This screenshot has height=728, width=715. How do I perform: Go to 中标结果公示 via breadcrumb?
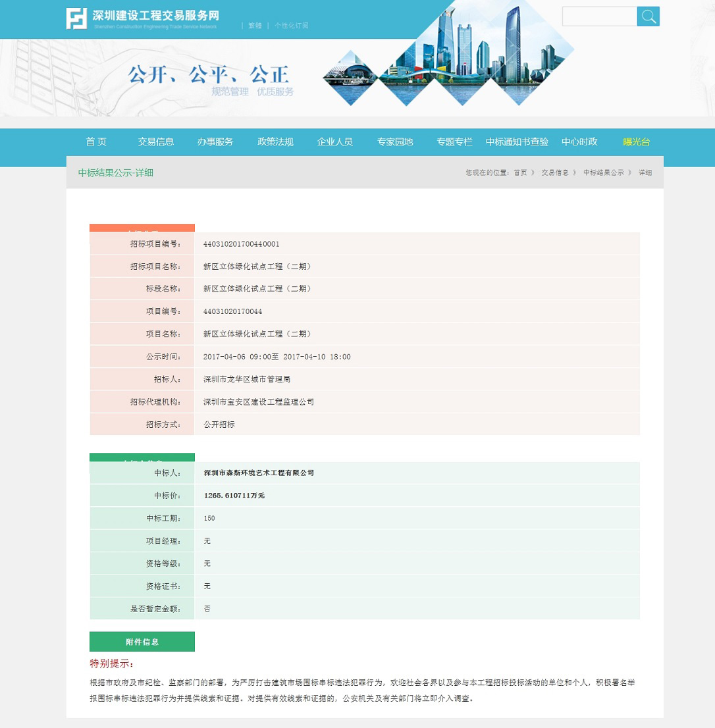point(603,172)
